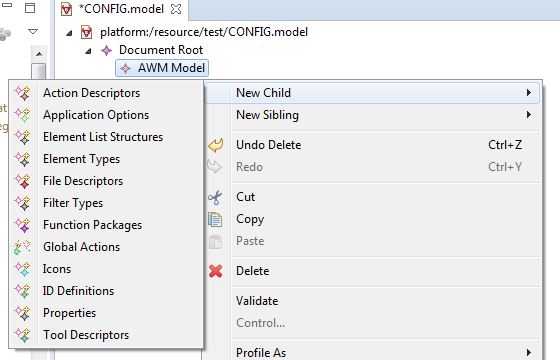560x360 pixels.
Task: Choose Redo from the context menu
Action: point(372,167)
